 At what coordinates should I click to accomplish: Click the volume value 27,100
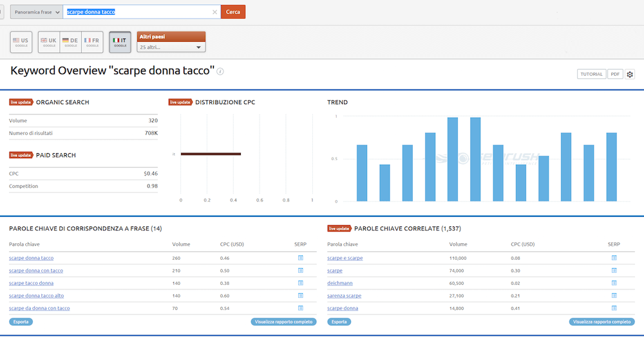click(457, 296)
